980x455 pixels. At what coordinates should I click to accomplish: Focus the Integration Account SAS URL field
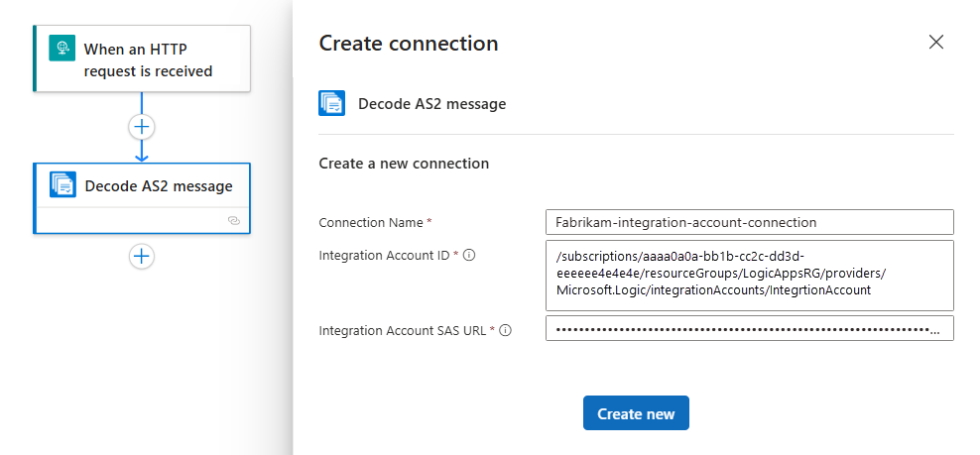point(749,329)
